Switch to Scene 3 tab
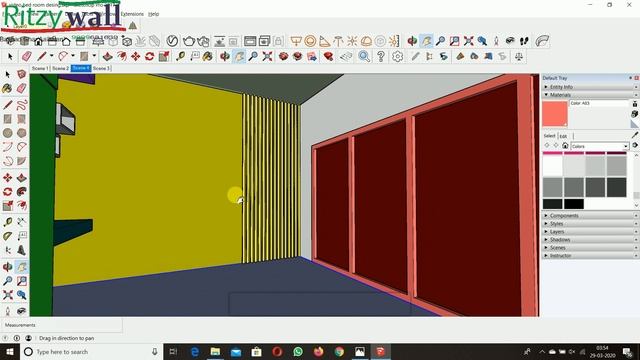 click(101, 68)
